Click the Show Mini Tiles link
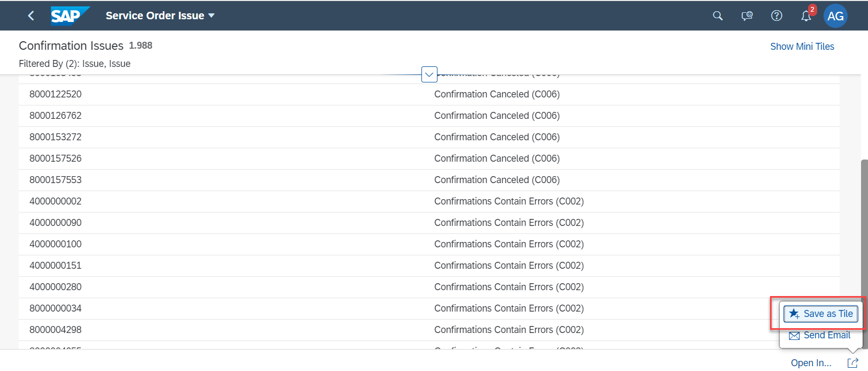The width and height of the screenshot is (868, 371). (x=802, y=47)
